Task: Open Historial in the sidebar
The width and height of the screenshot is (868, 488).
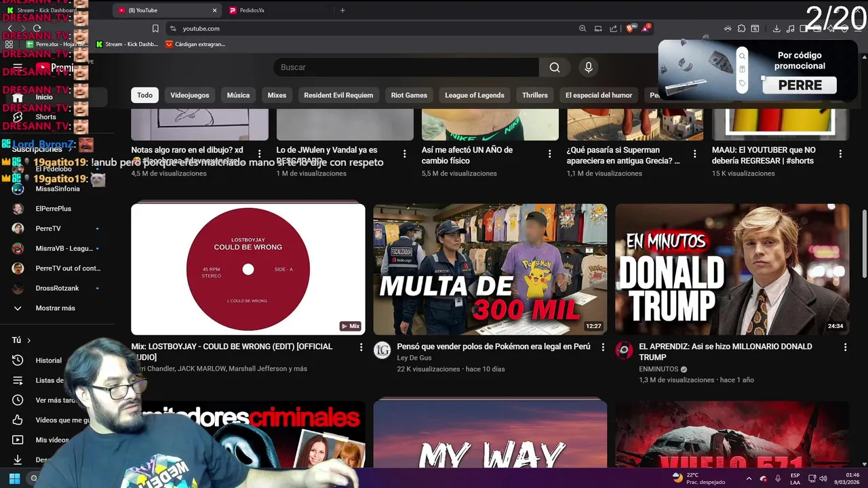Action: coord(48,361)
